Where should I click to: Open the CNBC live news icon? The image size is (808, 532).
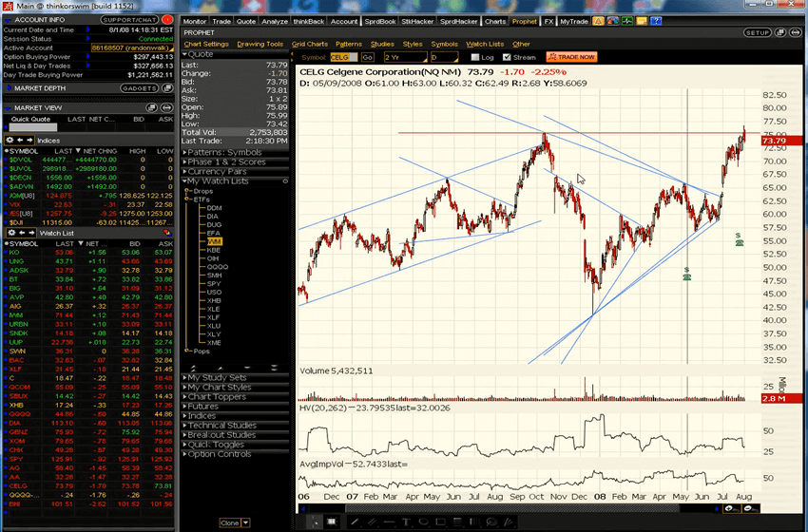coord(612,21)
